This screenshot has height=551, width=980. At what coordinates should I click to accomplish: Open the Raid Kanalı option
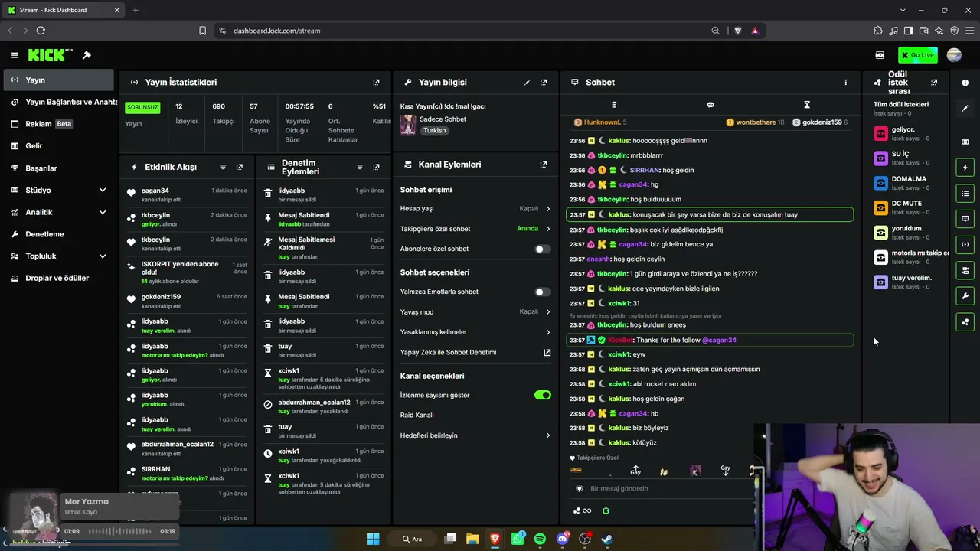[475, 415]
